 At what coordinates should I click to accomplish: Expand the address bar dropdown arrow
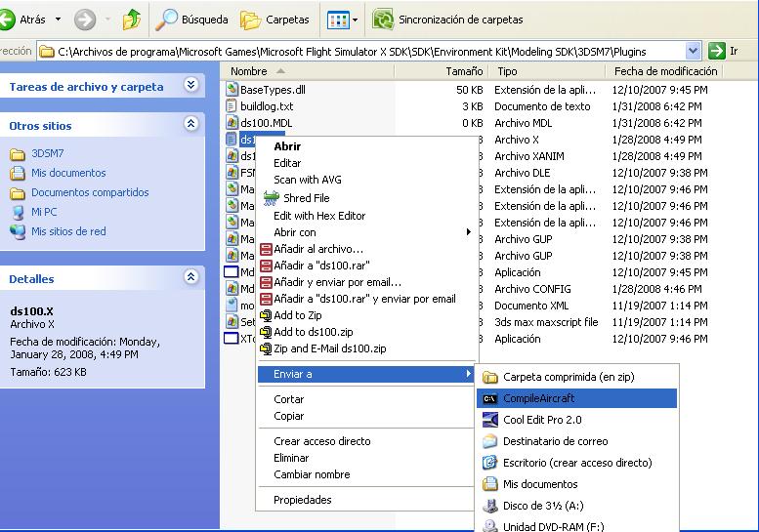693,51
